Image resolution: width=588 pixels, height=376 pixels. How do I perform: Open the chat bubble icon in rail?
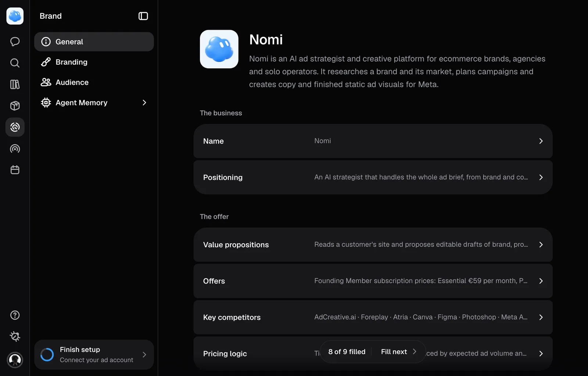15,41
